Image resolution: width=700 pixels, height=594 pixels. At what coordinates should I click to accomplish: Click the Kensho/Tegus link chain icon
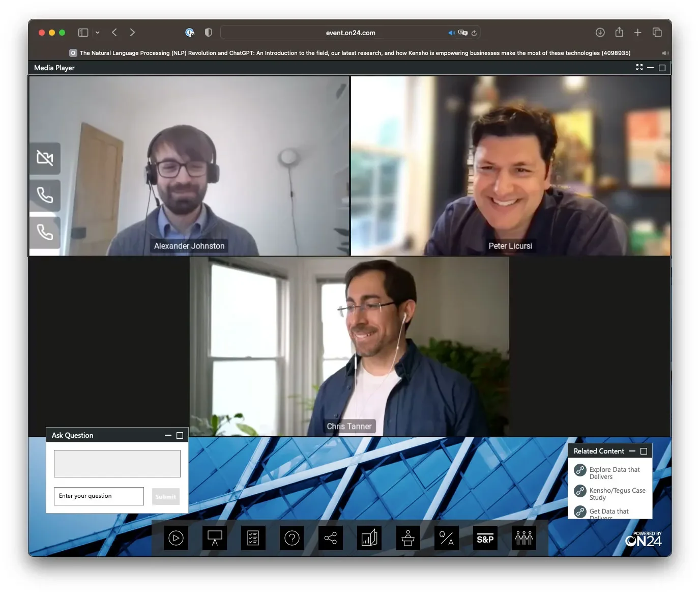(x=580, y=491)
